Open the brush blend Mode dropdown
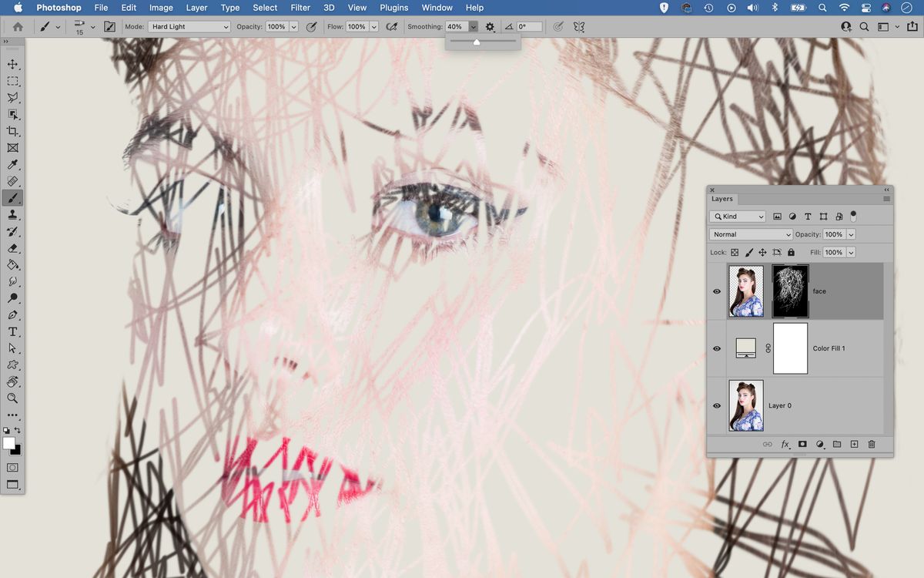The height and width of the screenshot is (578, 924). point(189,25)
